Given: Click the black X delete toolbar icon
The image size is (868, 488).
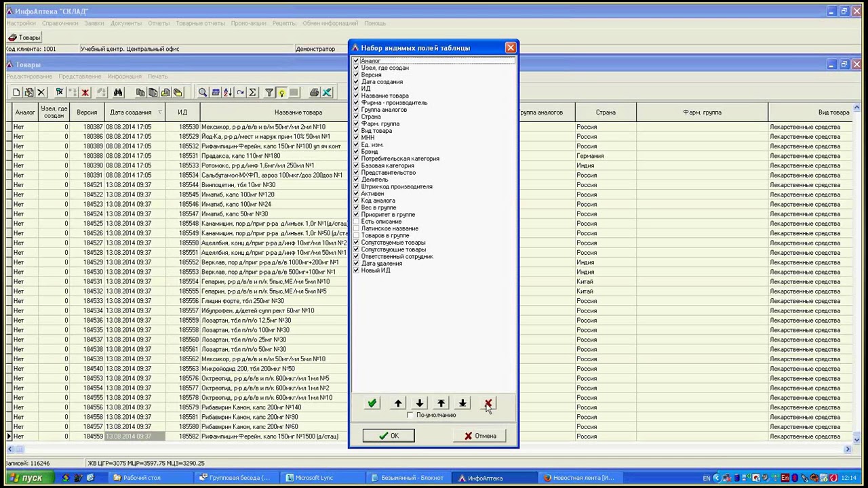Looking at the screenshot, I should tap(41, 92).
